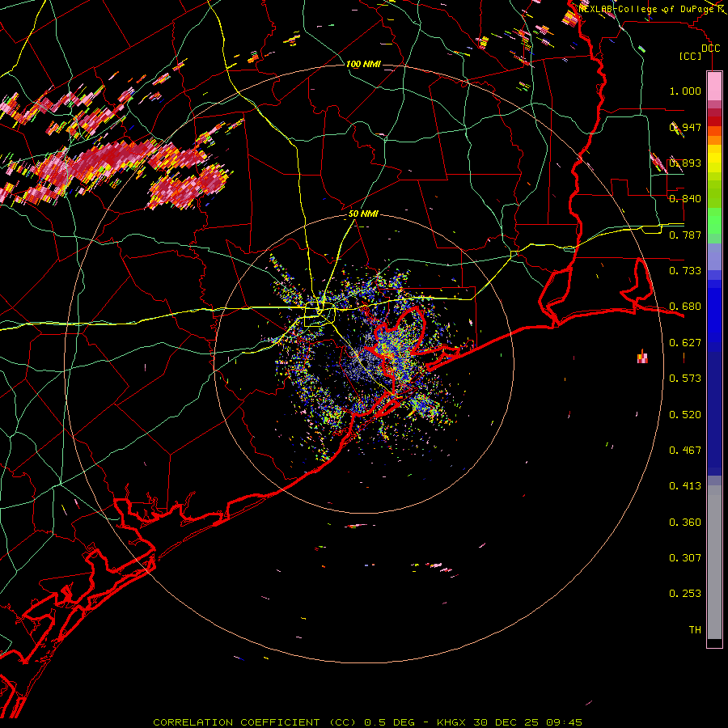
Task: Click the DCC product label
Action: click(x=711, y=49)
